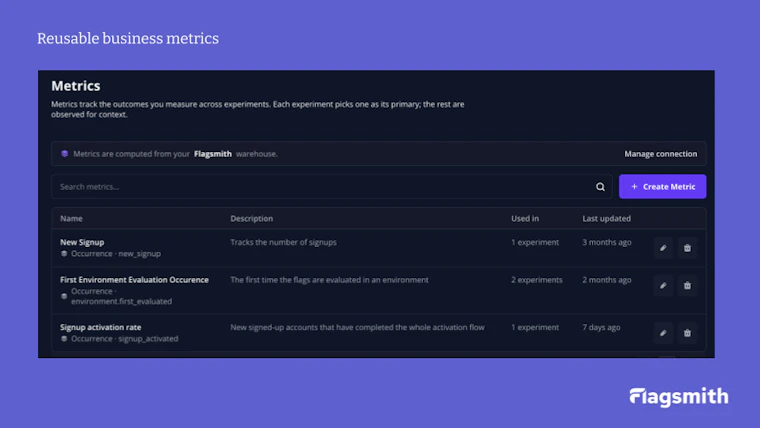Edit the Signup activation rate metric
This screenshot has width=760, height=428.
[663, 333]
